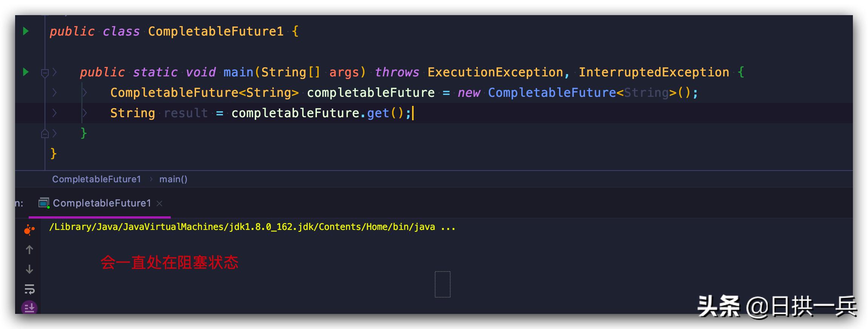This screenshot has width=868, height=329.
Task: Run the CompletableFuture1 class via gutter arrow
Action: [x=26, y=31]
